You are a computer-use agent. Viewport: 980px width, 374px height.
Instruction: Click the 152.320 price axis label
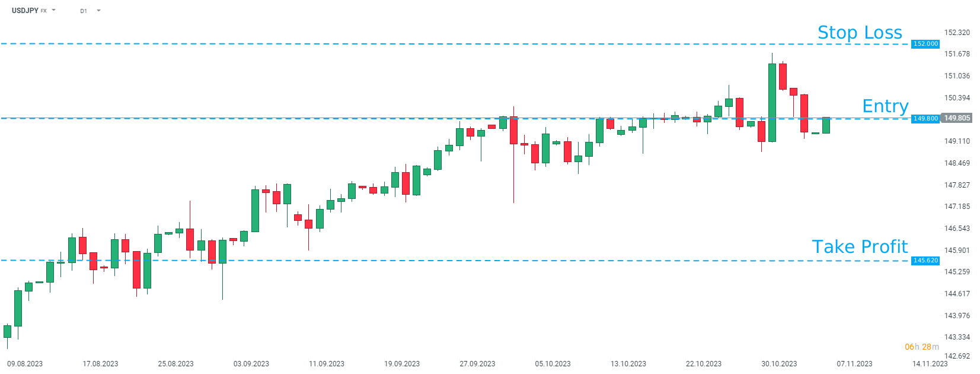(x=957, y=33)
